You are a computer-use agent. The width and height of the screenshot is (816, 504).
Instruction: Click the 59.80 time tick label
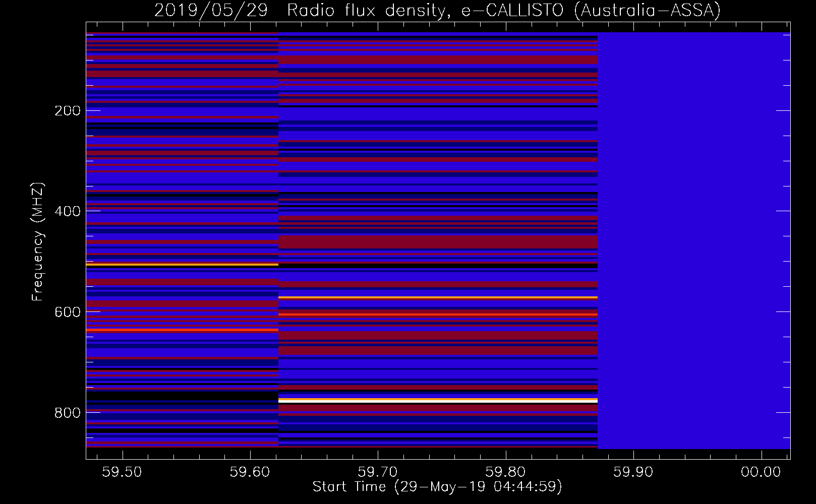pyautogui.click(x=505, y=472)
